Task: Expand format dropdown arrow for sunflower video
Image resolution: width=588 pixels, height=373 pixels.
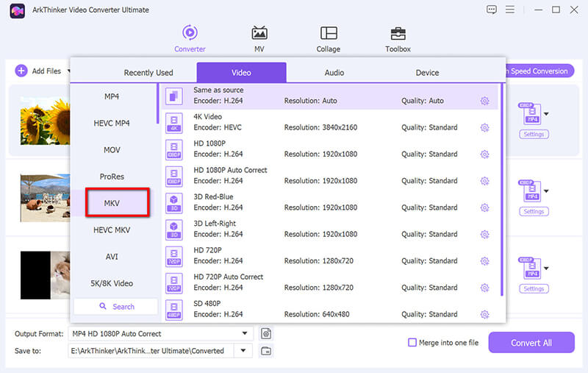Action: [546, 114]
